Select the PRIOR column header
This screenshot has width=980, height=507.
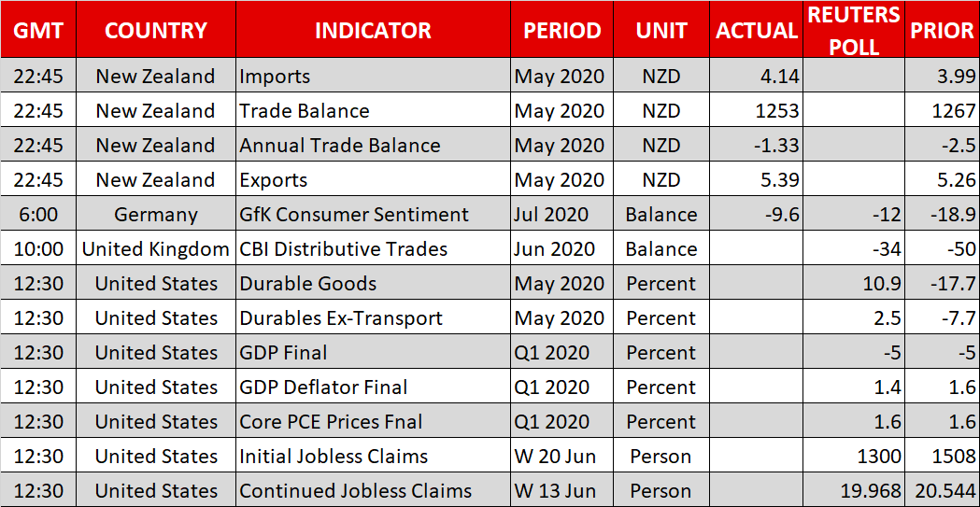tap(942, 30)
